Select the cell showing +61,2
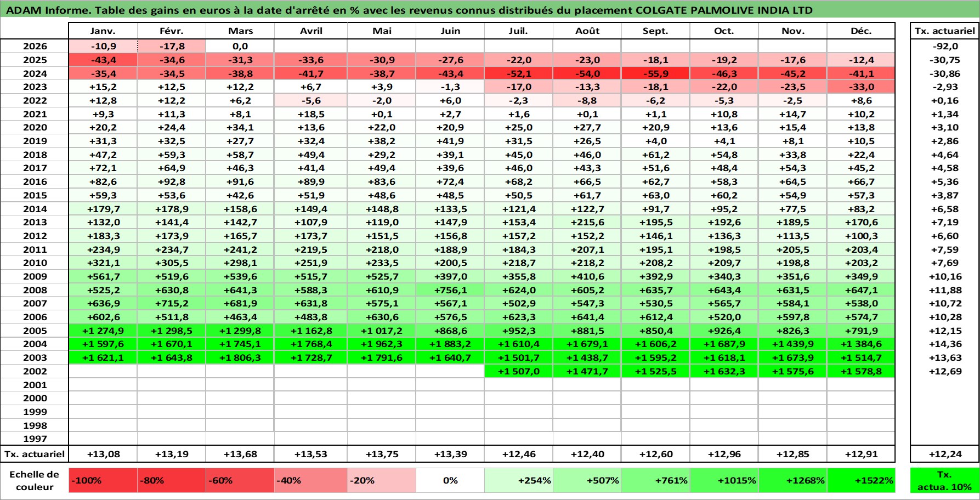 tap(655, 155)
